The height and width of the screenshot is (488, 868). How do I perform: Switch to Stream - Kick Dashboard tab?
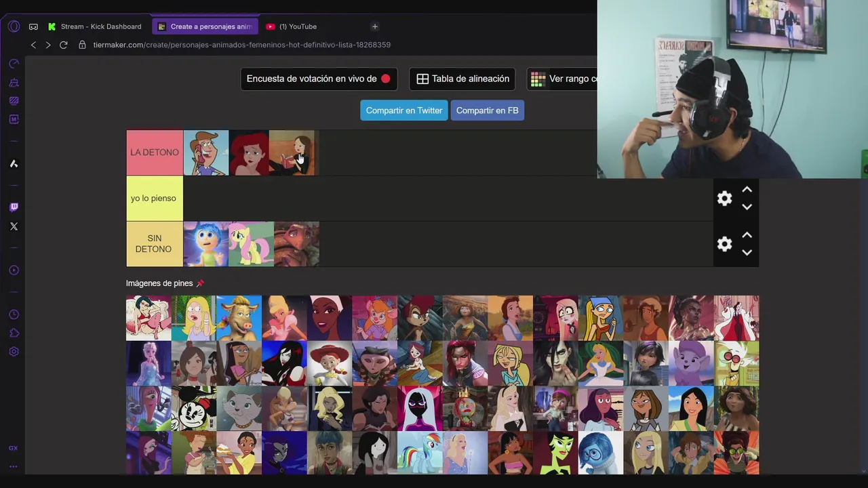96,26
